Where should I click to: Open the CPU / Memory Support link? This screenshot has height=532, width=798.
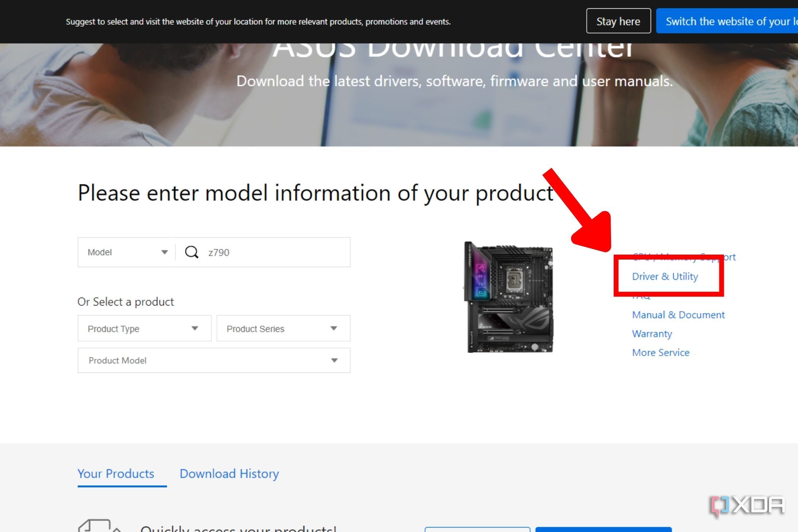[684, 257]
